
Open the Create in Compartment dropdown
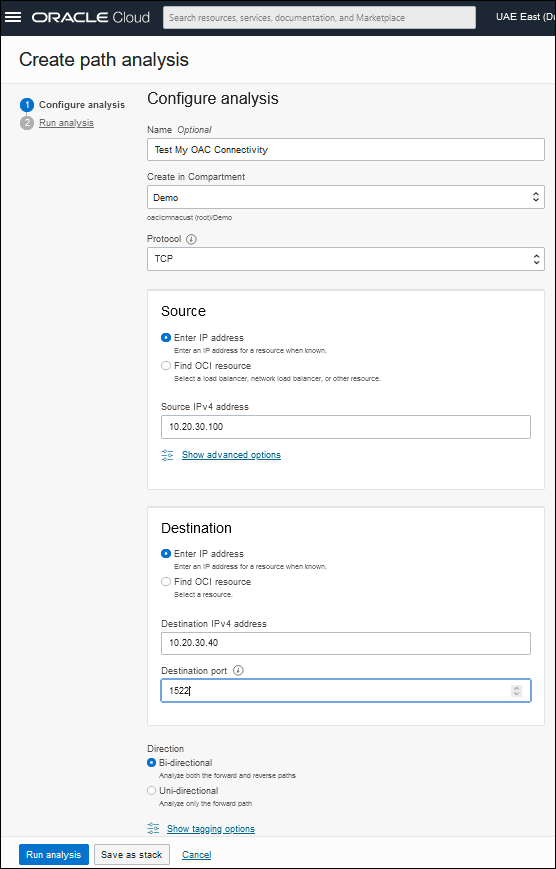coord(345,197)
